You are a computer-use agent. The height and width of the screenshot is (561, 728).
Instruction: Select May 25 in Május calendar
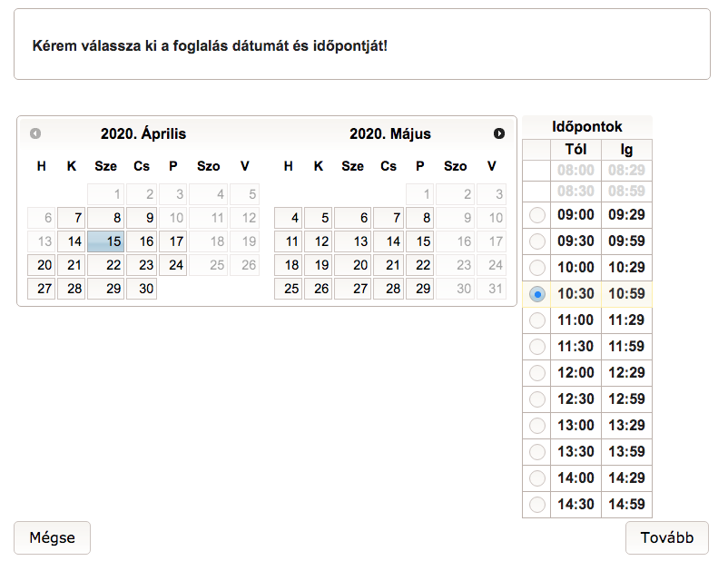coord(289,289)
